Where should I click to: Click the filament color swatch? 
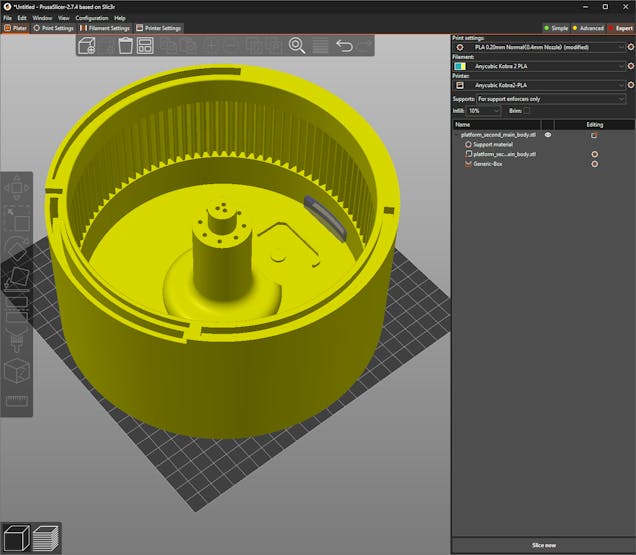tap(459, 66)
